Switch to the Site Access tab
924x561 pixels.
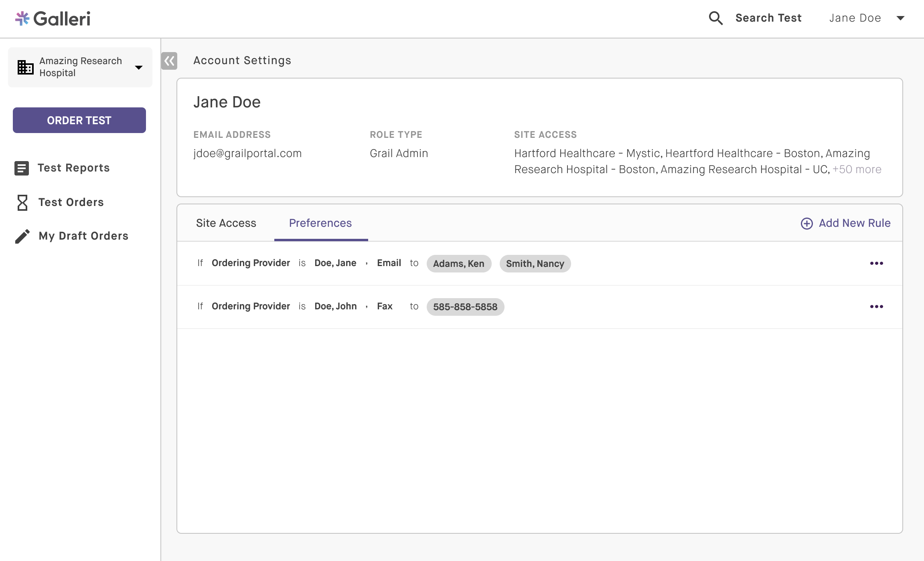pos(226,223)
